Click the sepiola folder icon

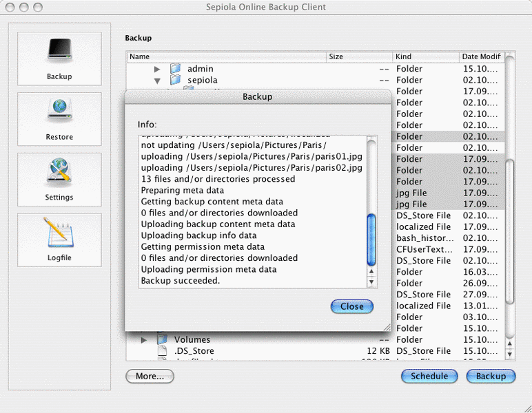tap(176, 80)
